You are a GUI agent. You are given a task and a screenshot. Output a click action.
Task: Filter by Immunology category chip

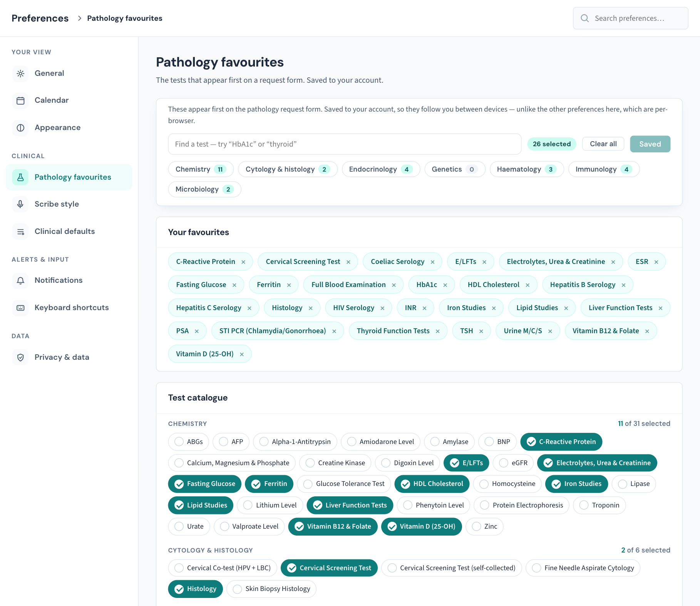[x=604, y=169]
